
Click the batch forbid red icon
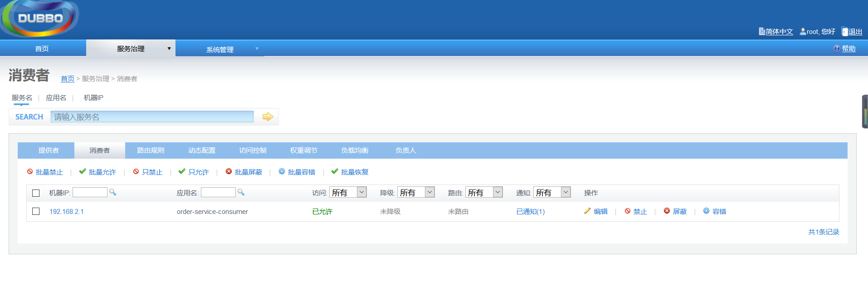click(30, 172)
